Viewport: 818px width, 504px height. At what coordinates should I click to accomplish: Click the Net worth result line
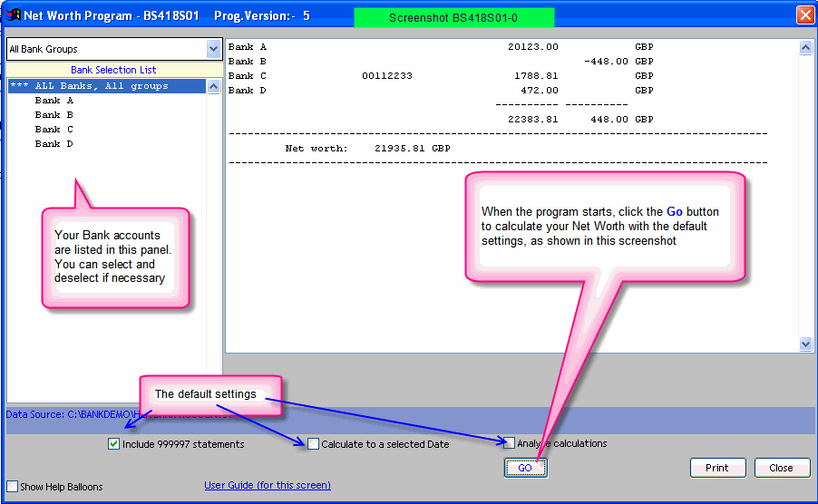pos(367,148)
